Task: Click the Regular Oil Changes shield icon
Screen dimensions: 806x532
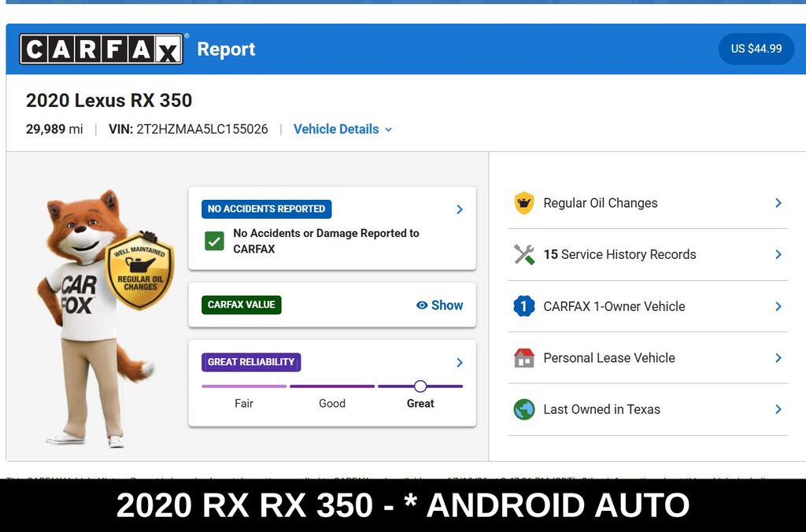Action: 523,203
